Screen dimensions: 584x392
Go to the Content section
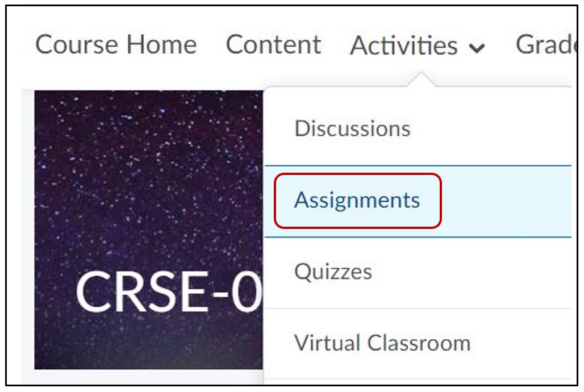coord(273,45)
